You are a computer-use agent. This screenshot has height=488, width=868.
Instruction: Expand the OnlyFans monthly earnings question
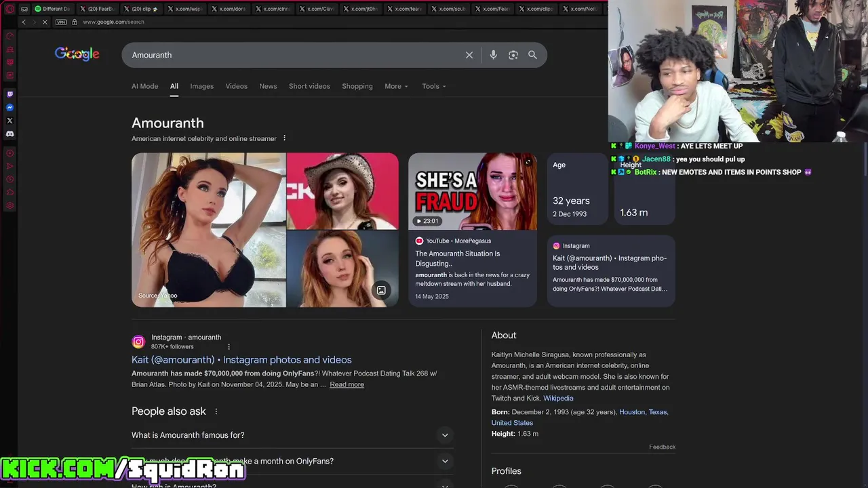click(292, 461)
